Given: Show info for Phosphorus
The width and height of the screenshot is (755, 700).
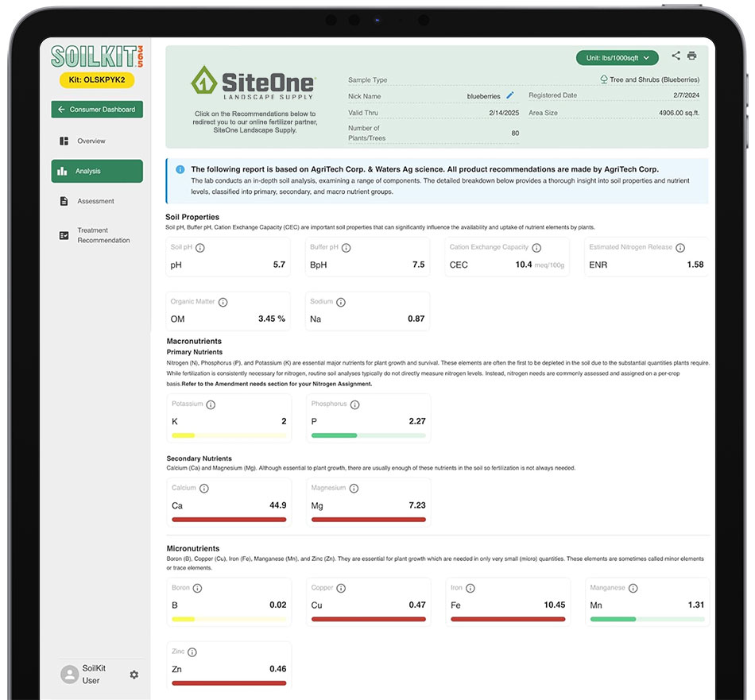Looking at the screenshot, I should coord(355,405).
